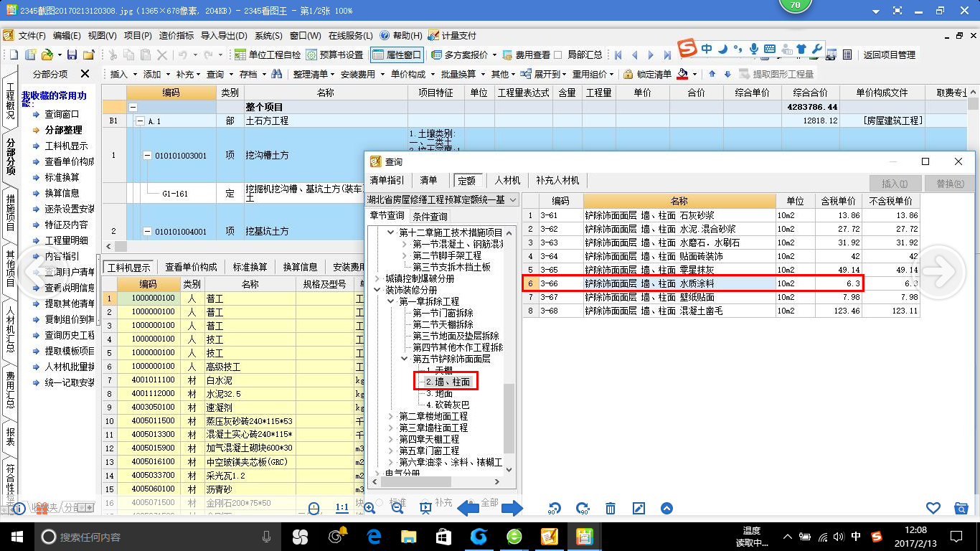Click 工料机显示 in sidebar
980x551 pixels.
(x=66, y=146)
